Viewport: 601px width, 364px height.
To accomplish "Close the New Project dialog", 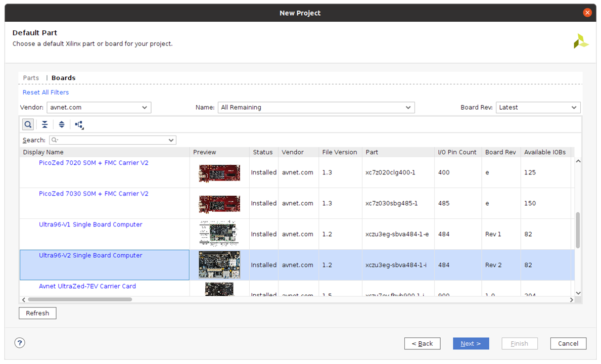I will coord(587,13).
